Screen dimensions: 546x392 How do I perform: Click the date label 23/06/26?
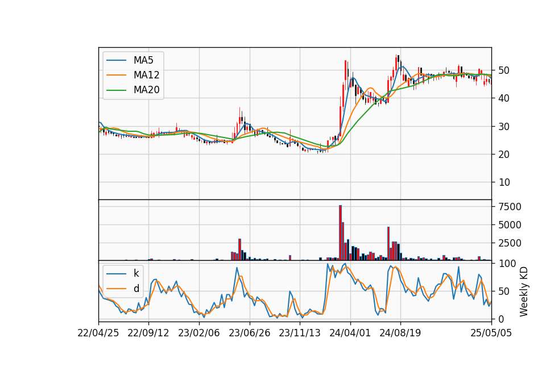[249, 333]
